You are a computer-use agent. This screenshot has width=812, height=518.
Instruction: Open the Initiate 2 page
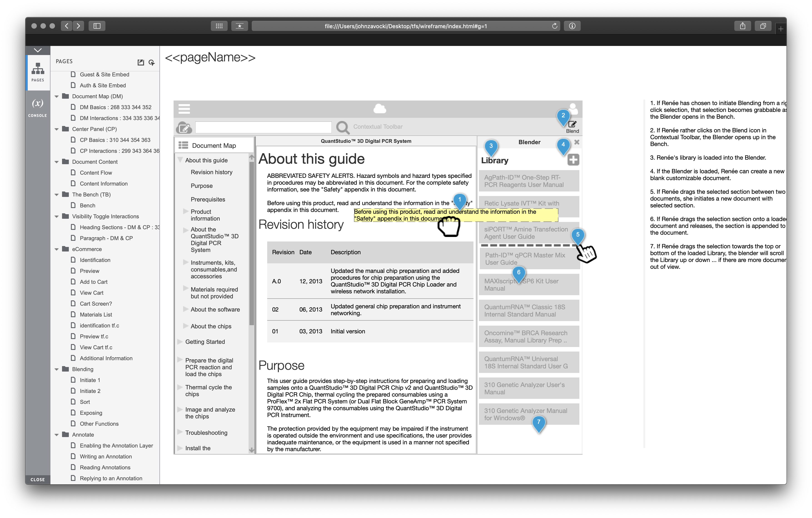(90, 391)
